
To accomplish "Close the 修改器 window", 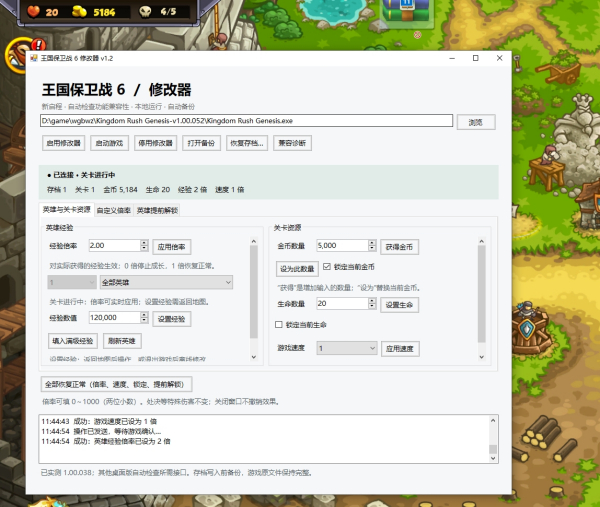I will click(499, 58).
